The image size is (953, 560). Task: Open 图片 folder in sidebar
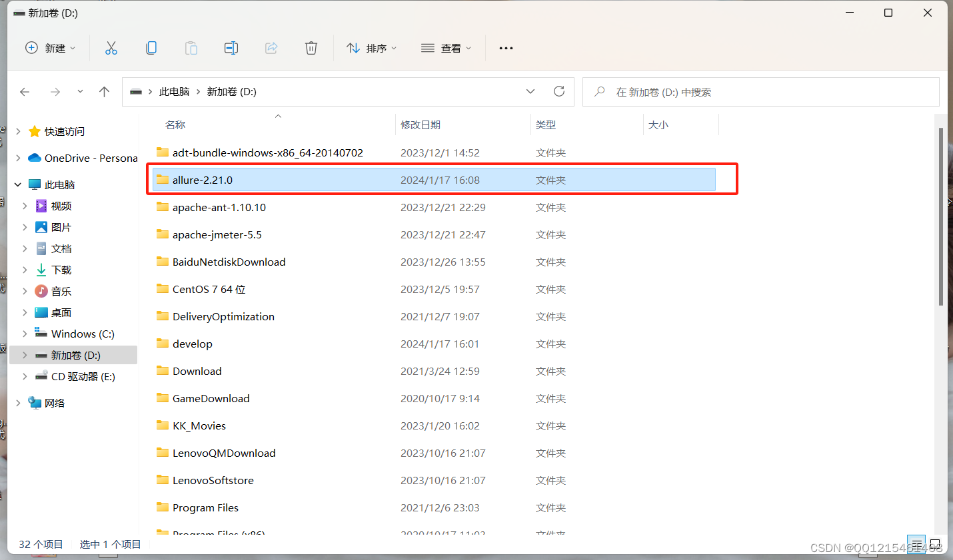click(61, 227)
